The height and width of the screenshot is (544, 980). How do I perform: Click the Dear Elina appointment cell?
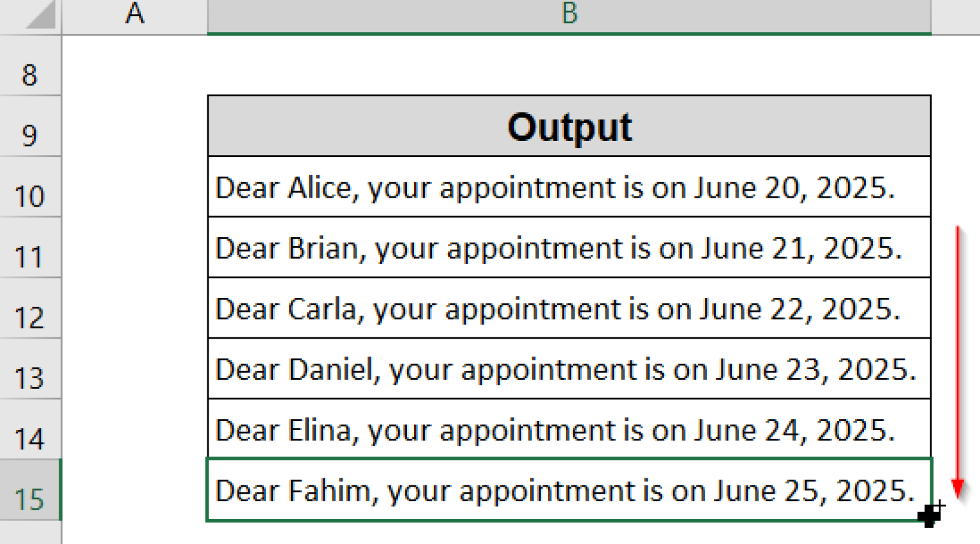569,430
